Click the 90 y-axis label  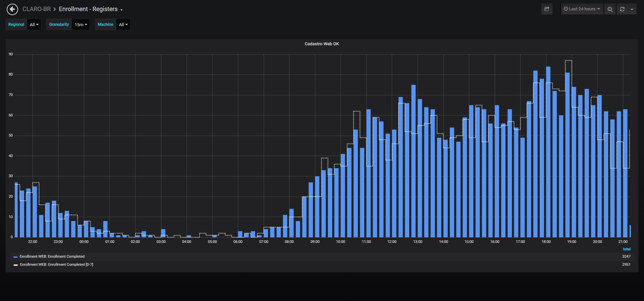(x=11, y=54)
